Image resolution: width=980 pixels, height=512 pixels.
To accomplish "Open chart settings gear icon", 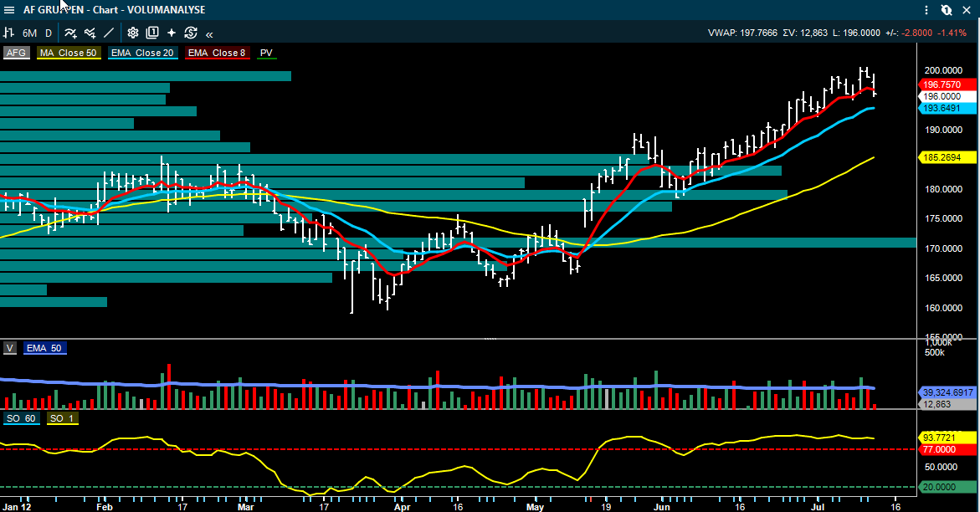I will click(132, 33).
